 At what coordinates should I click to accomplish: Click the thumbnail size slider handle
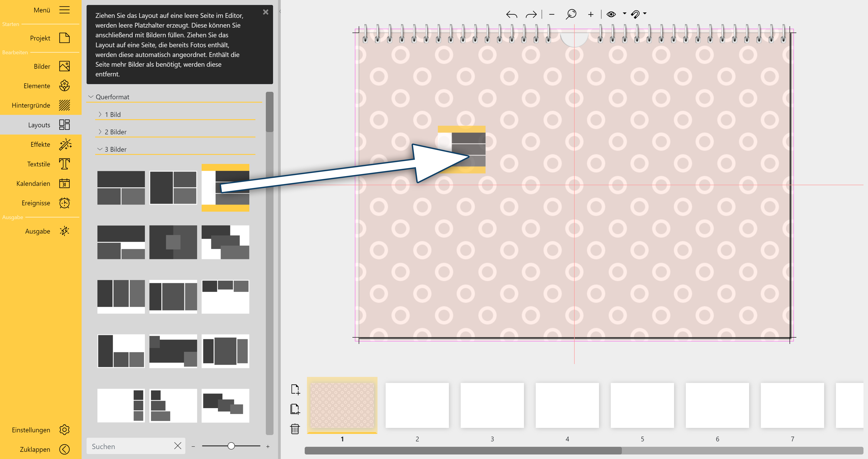pyautogui.click(x=231, y=446)
